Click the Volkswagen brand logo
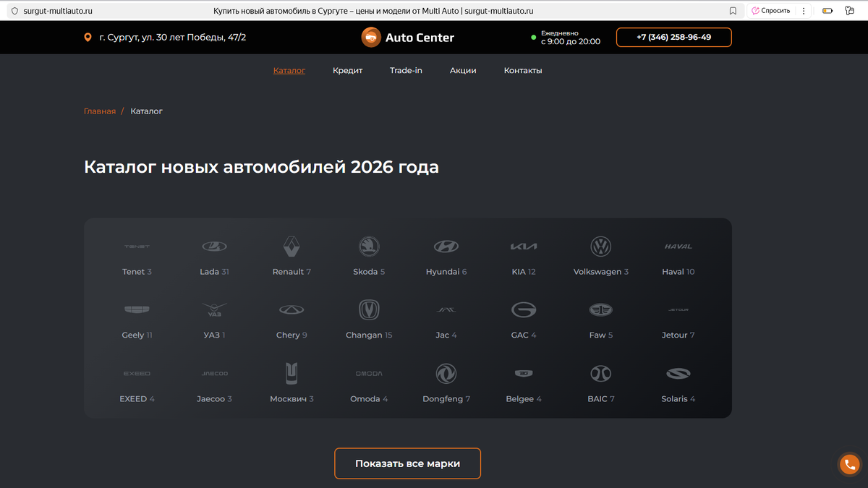 pyautogui.click(x=601, y=247)
